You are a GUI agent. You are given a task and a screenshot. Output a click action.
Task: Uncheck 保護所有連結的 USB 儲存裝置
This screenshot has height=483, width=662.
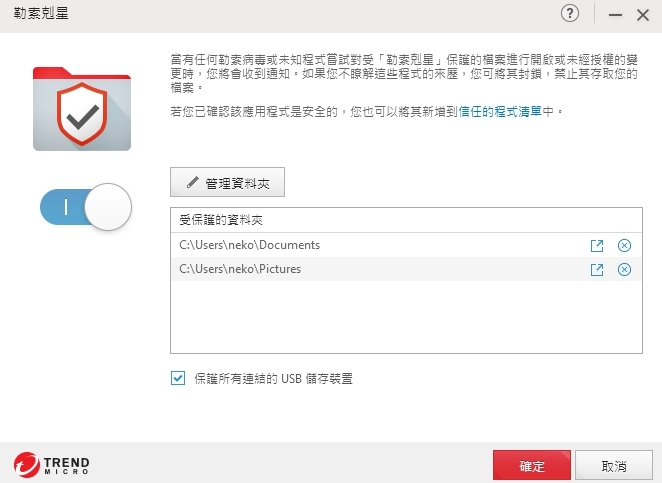(x=178, y=378)
